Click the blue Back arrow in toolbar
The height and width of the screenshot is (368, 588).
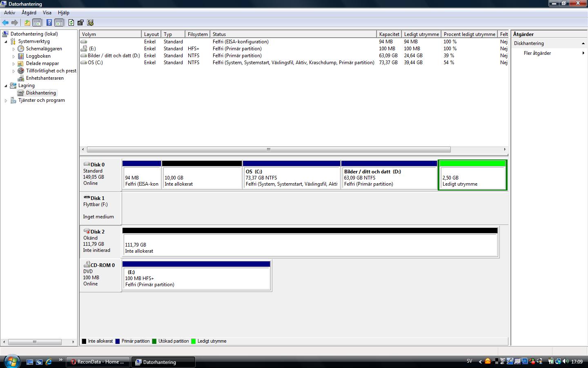click(x=5, y=23)
